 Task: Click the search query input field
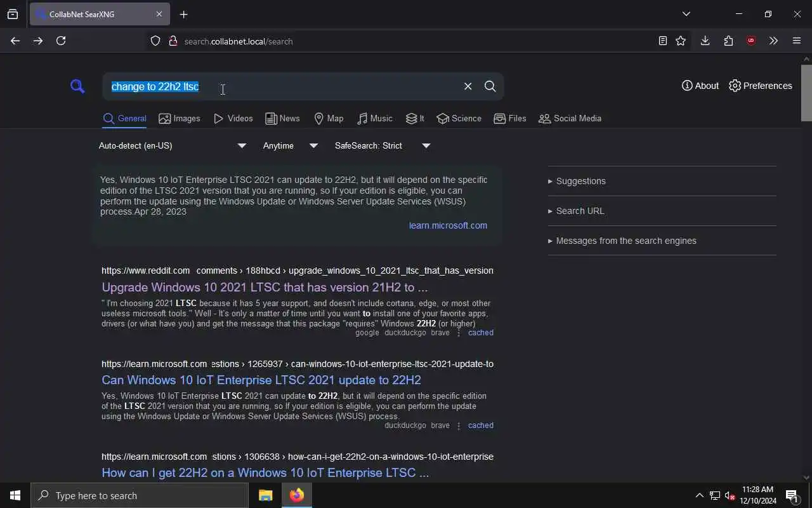click(282, 86)
